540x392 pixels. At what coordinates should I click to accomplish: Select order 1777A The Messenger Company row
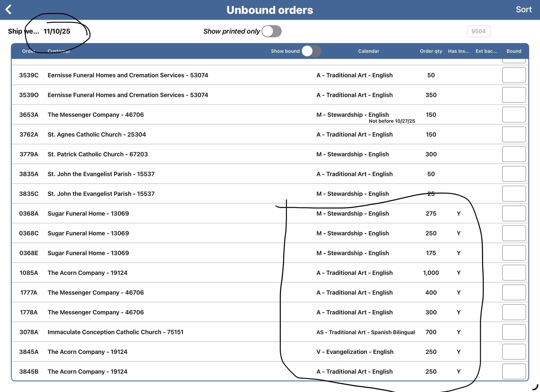(x=95, y=292)
